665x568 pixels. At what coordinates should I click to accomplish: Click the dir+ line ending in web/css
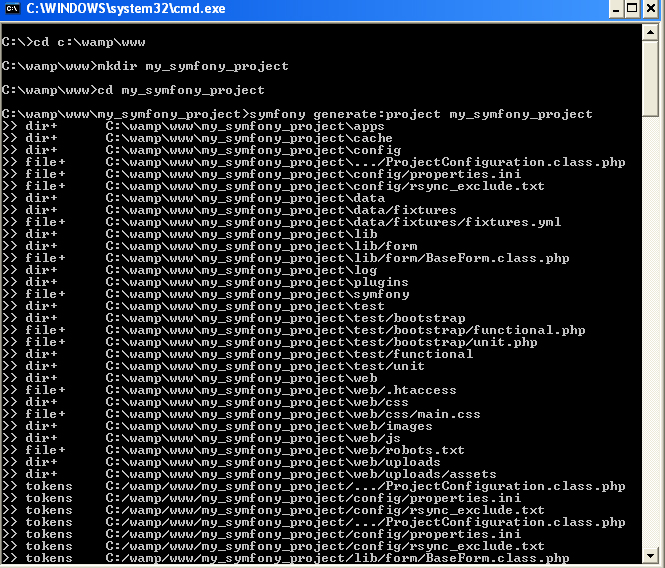pos(205,402)
